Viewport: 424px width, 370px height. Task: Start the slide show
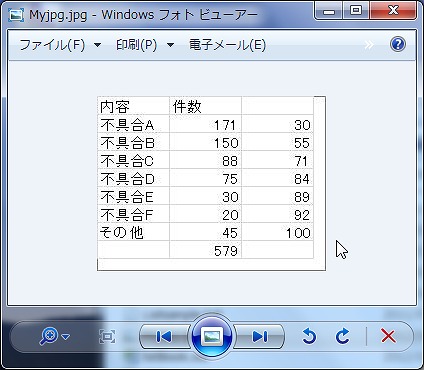click(212, 336)
